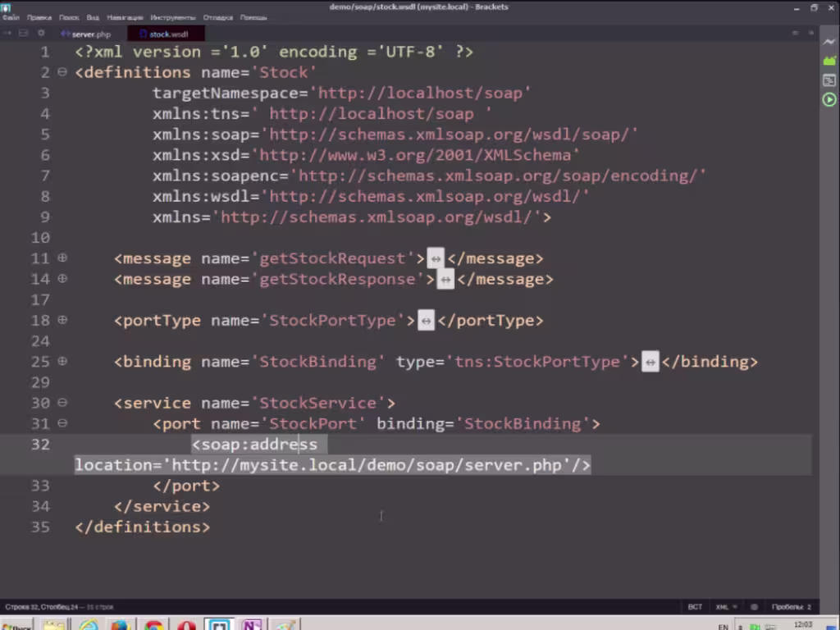Open the XML language mode dropdown

[724, 607]
